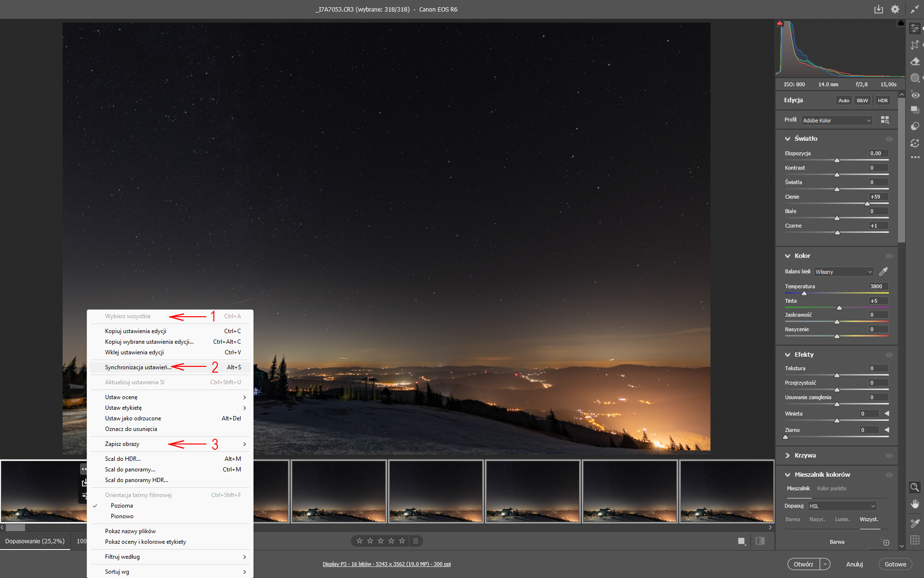The height and width of the screenshot is (578, 924).
Task: Select the Hand tool
Action: pos(915,504)
